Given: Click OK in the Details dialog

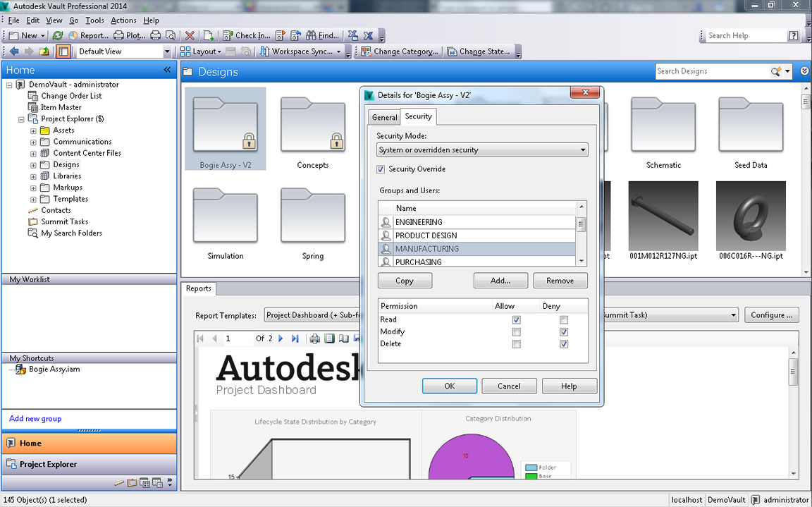Looking at the screenshot, I should (450, 386).
